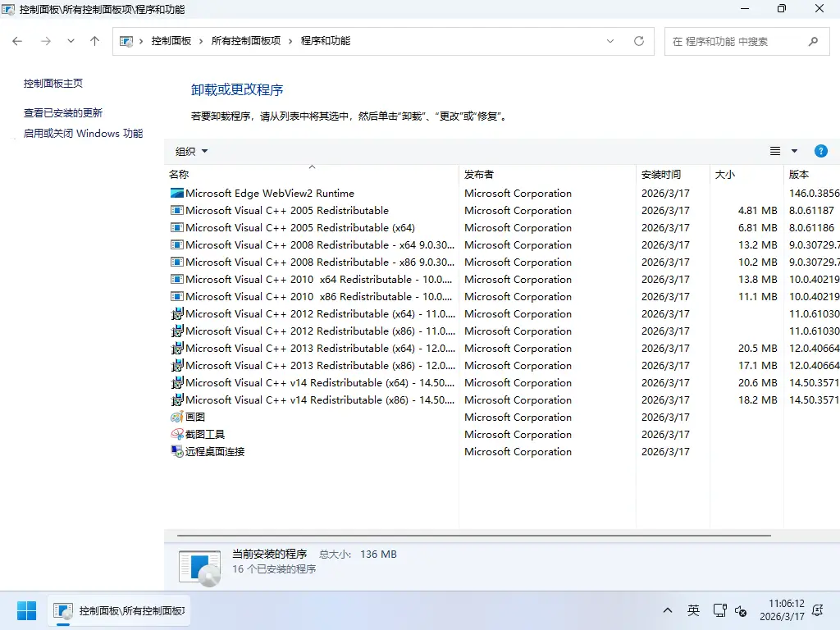Sort by 安装时间 column header
Viewport: 840px width, 630px height.
click(x=673, y=174)
